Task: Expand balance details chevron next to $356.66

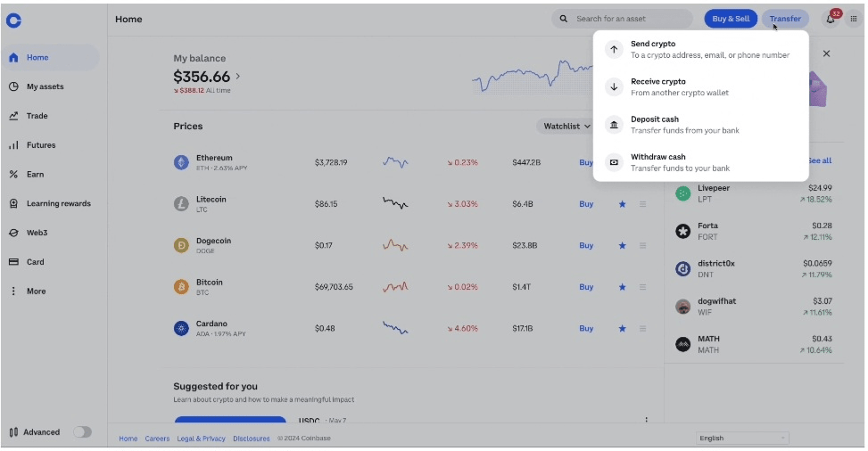Action: click(x=238, y=77)
